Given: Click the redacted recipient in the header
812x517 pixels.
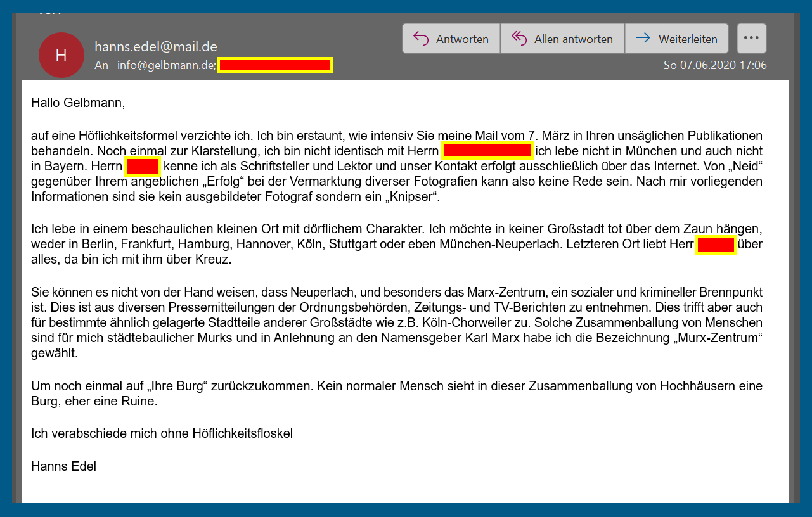Looking at the screenshot, I should point(274,65).
